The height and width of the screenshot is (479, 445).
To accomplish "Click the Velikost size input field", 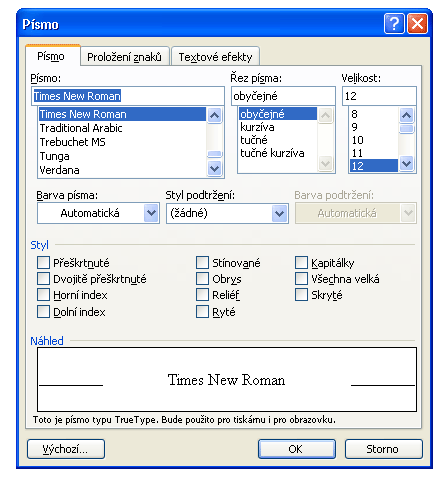I will coord(379,96).
